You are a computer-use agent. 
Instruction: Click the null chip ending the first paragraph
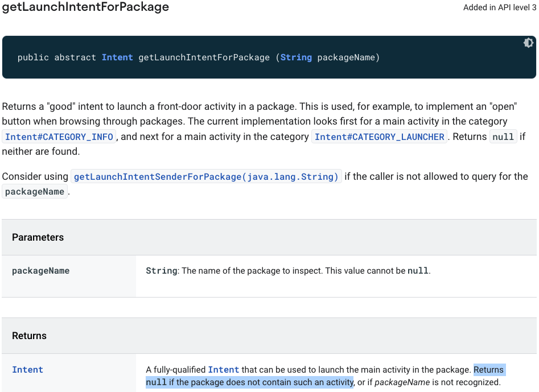click(503, 137)
